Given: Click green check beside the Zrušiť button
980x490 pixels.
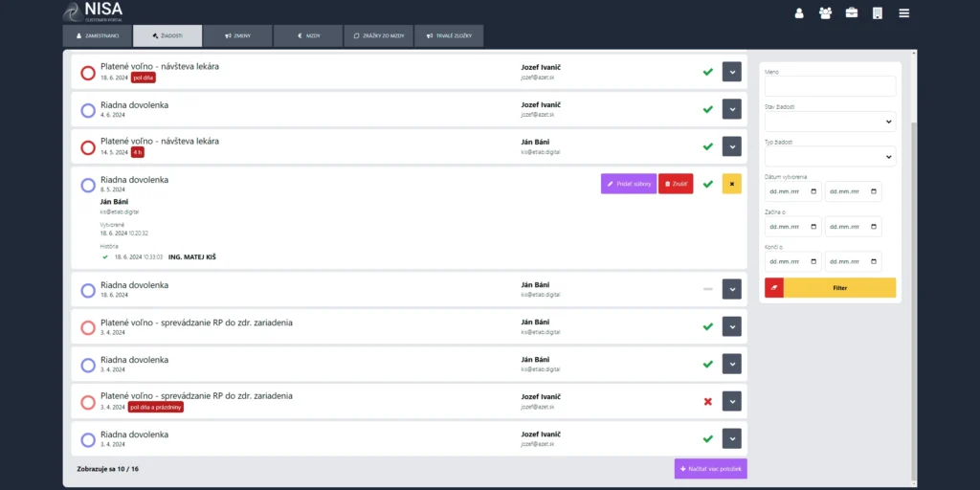Looking at the screenshot, I should click(707, 185).
